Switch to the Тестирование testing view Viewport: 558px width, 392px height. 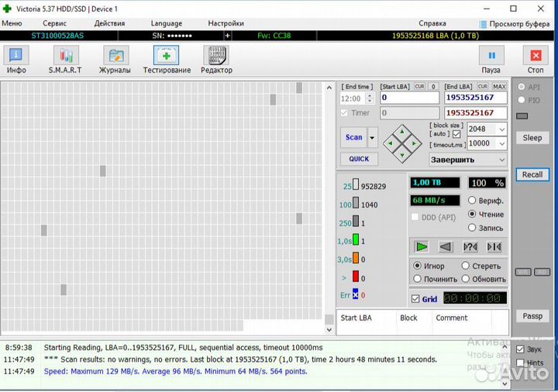(167, 60)
